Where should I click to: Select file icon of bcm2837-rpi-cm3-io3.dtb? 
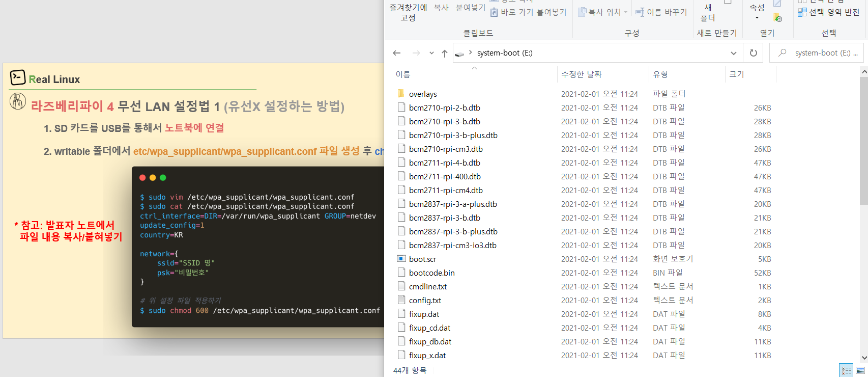point(401,245)
